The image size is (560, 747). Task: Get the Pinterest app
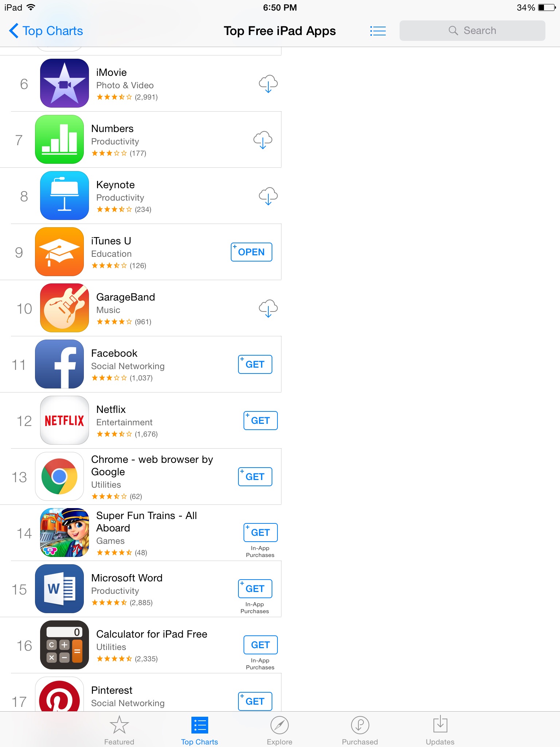tap(255, 701)
